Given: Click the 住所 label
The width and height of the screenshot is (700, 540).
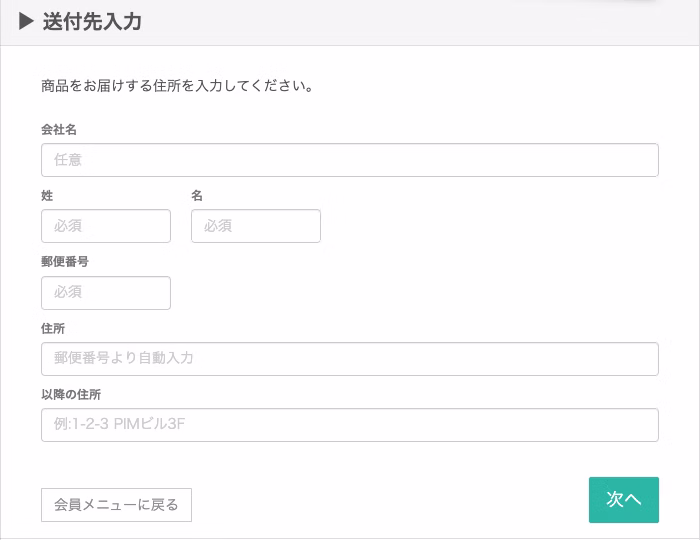Looking at the screenshot, I should click(x=53, y=328).
